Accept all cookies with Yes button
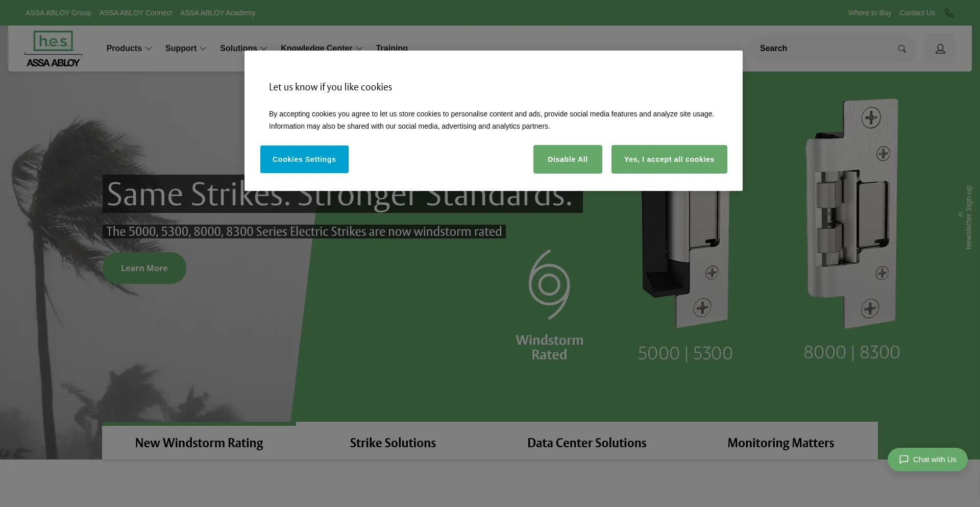This screenshot has height=507, width=980. [x=669, y=159]
